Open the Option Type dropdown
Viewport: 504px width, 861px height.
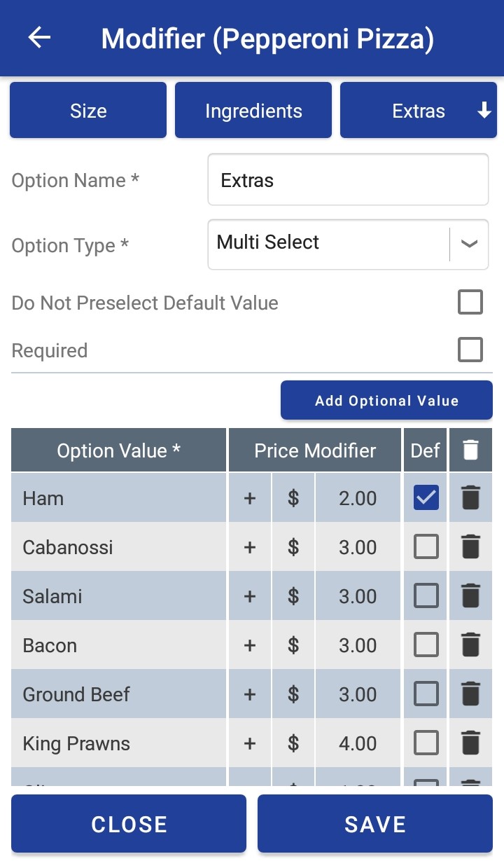[x=468, y=244]
